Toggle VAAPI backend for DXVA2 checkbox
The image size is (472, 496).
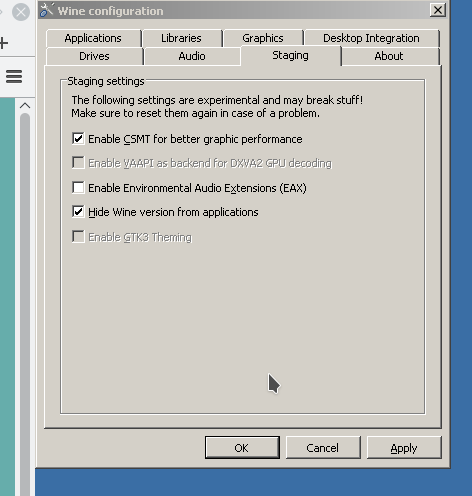click(78, 163)
